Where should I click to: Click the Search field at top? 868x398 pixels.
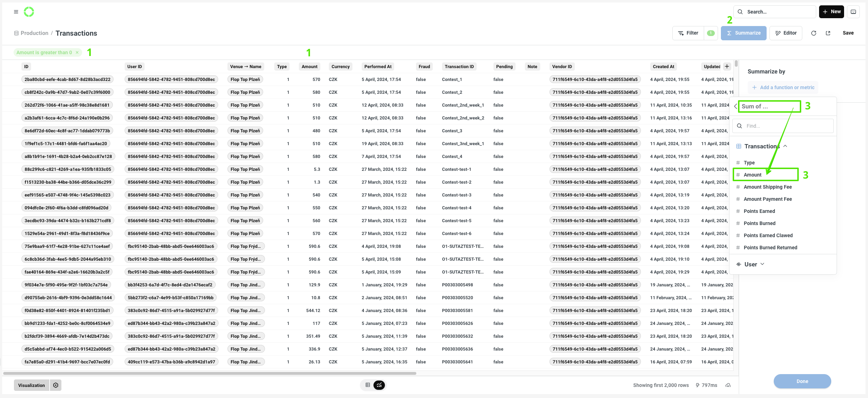[x=774, y=12]
